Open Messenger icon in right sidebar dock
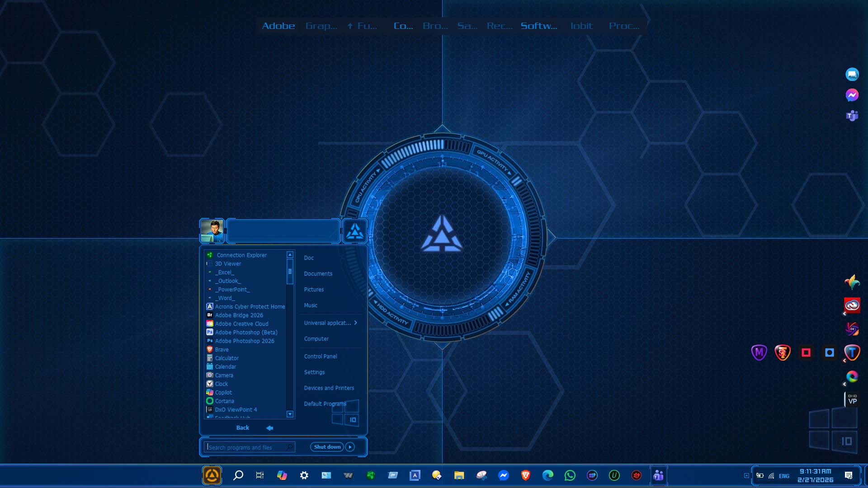 [852, 95]
